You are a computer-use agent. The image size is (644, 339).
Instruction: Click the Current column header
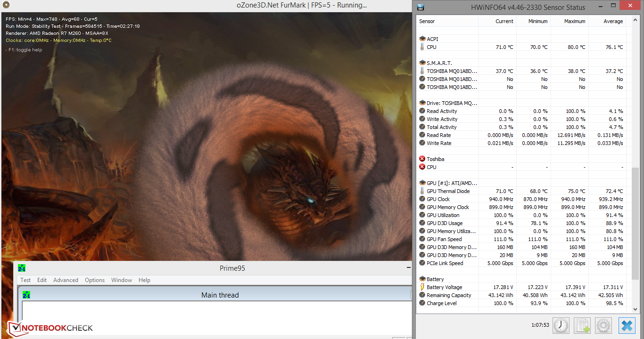[x=497, y=21]
